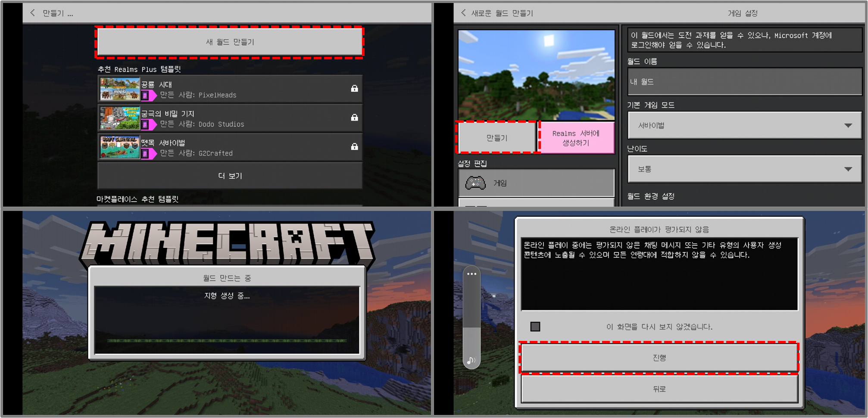Click 새 월드 만들기 button
The width and height of the screenshot is (868, 418).
pyautogui.click(x=230, y=42)
